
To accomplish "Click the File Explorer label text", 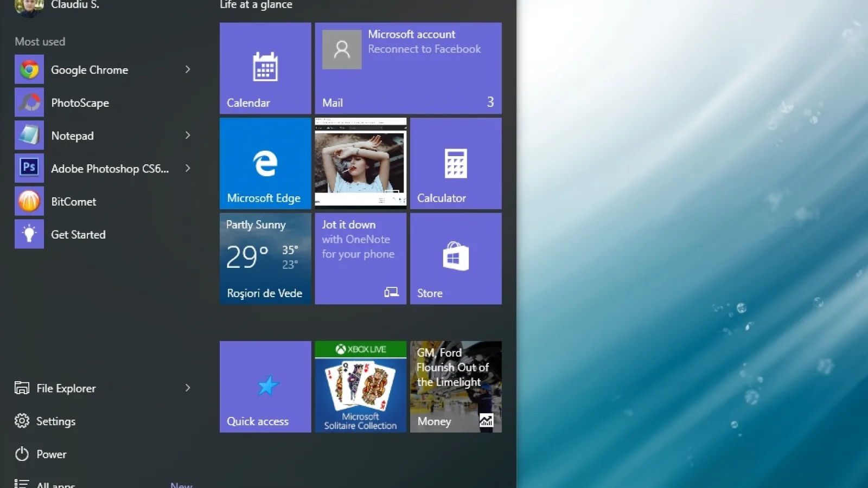I will [66, 388].
